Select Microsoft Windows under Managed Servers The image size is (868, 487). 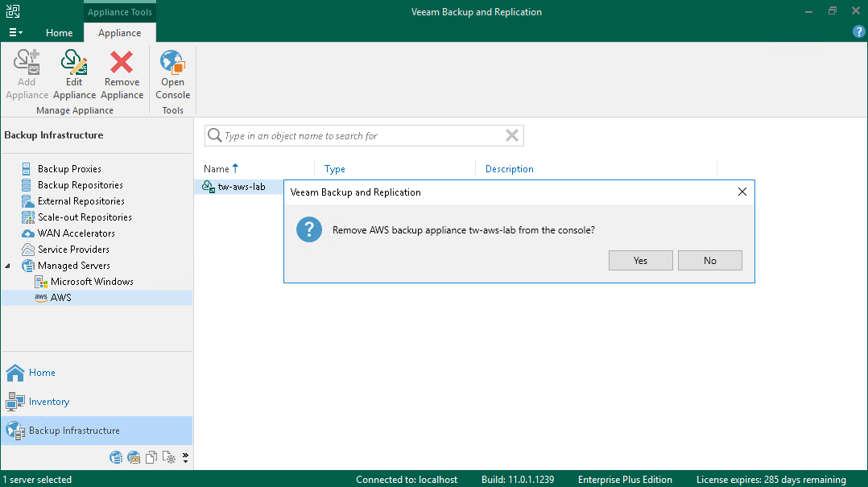click(92, 281)
